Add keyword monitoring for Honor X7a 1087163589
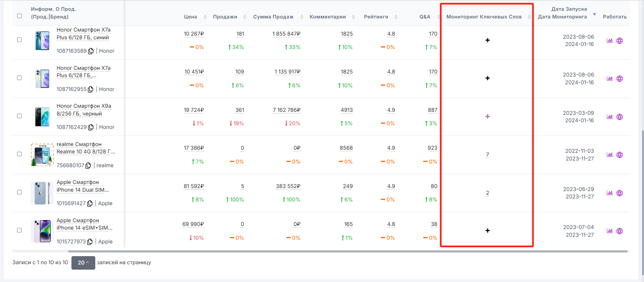This screenshot has height=282, width=644. tap(488, 40)
